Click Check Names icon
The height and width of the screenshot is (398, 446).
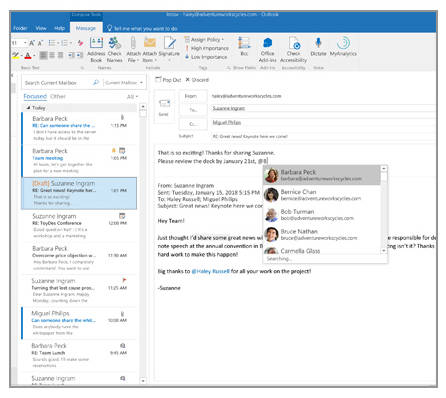(x=115, y=50)
